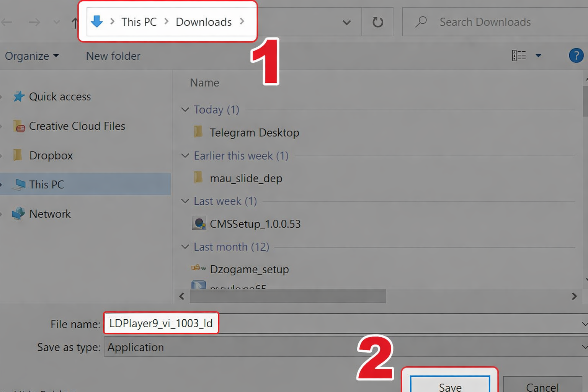
Task: Open the mau_slide_dep folder
Action: click(x=246, y=178)
